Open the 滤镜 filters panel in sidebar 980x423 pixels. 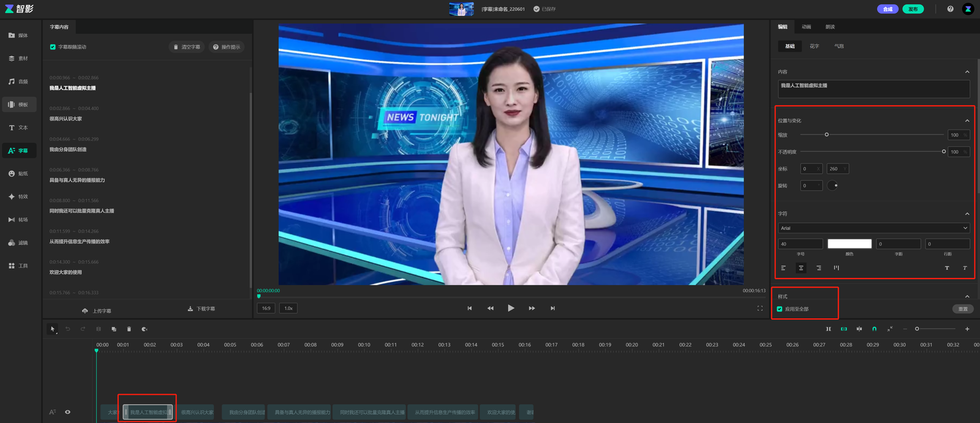point(18,243)
